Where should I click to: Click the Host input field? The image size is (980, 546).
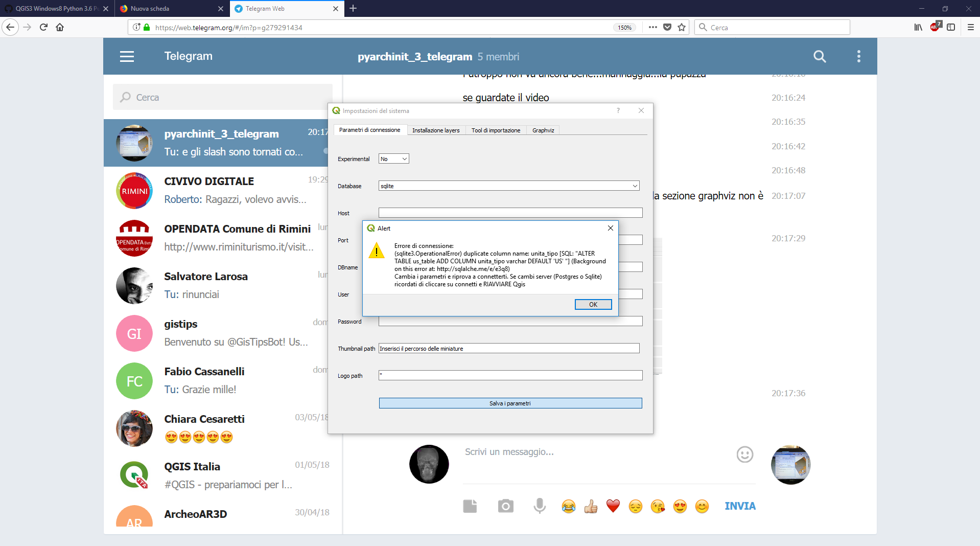[x=510, y=213]
